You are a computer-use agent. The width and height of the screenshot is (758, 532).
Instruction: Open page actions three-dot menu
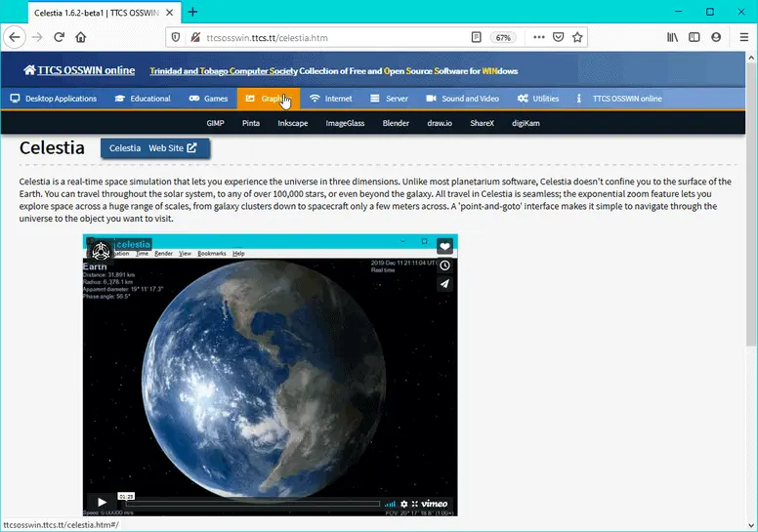click(539, 37)
